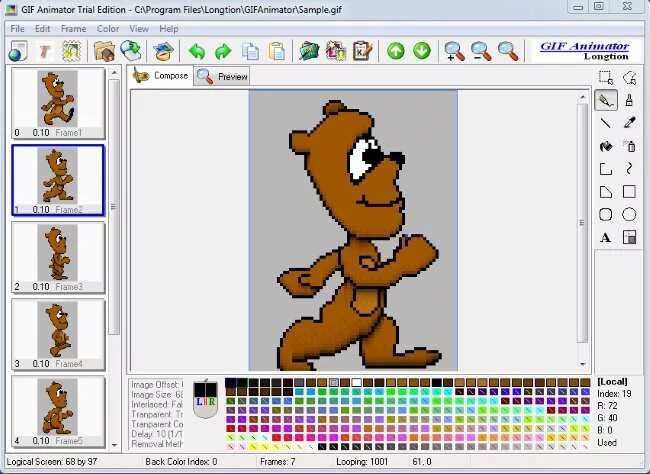The height and width of the screenshot is (474, 650).
Task: Select the eyedropper color picker tool
Action: 629,123
